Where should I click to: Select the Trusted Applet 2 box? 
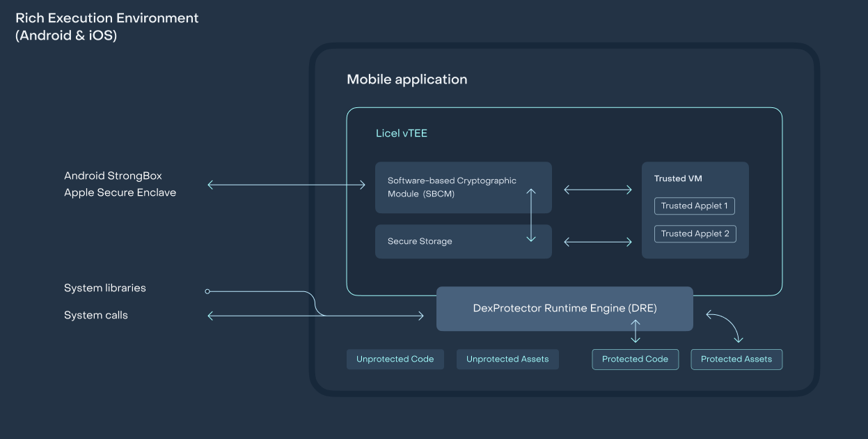point(695,233)
